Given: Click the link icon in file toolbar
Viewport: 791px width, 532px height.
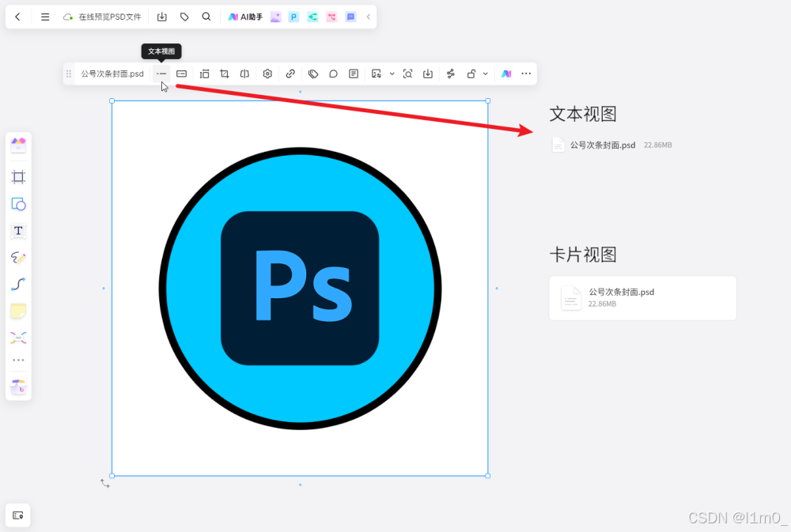Looking at the screenshot, I should [x=290, y=74].
